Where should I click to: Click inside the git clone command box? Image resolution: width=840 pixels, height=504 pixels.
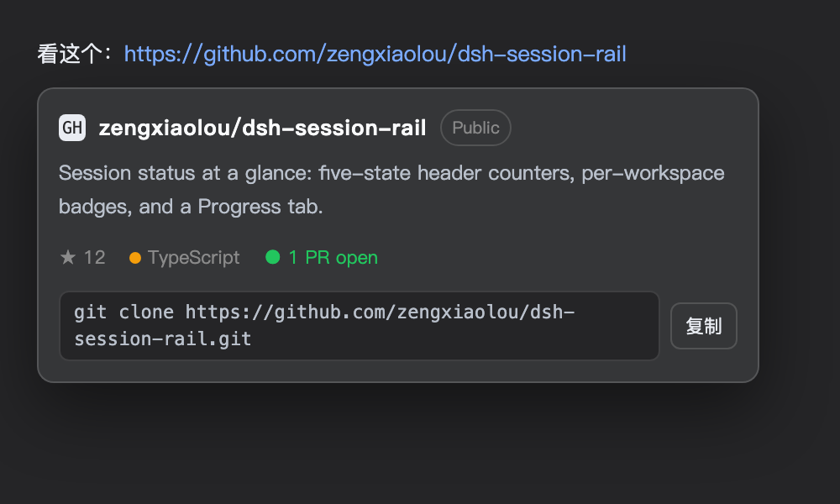[x=360, y=326]
